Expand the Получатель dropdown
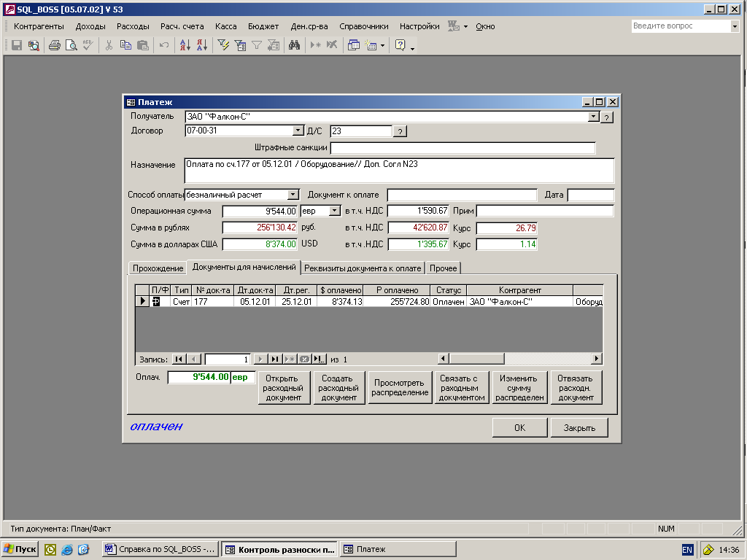The width and height of the screenshot is (747, 560). click(593, 117)
